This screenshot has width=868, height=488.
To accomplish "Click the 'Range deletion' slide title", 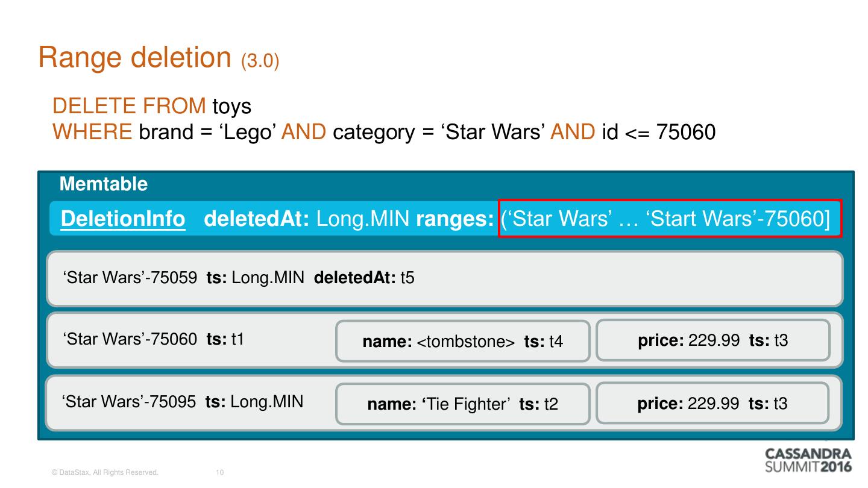I will pyautogui.click(x=135, y=58).
